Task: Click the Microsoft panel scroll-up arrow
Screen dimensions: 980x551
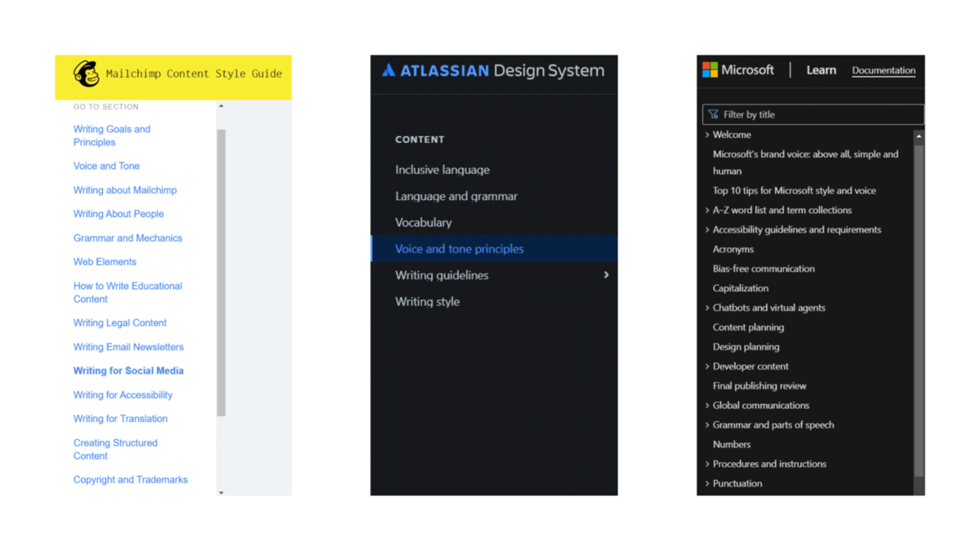Action: click(919, 136)
